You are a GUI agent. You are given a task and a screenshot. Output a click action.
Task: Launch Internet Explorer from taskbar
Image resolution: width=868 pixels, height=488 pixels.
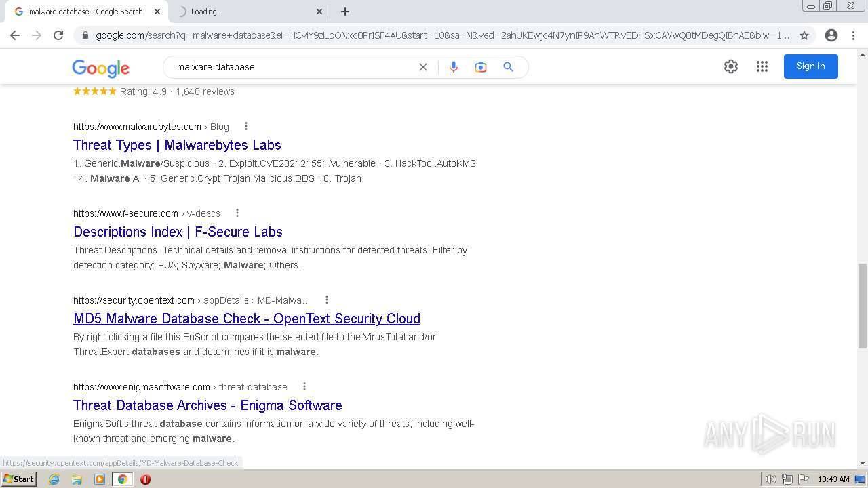[54, 479]
